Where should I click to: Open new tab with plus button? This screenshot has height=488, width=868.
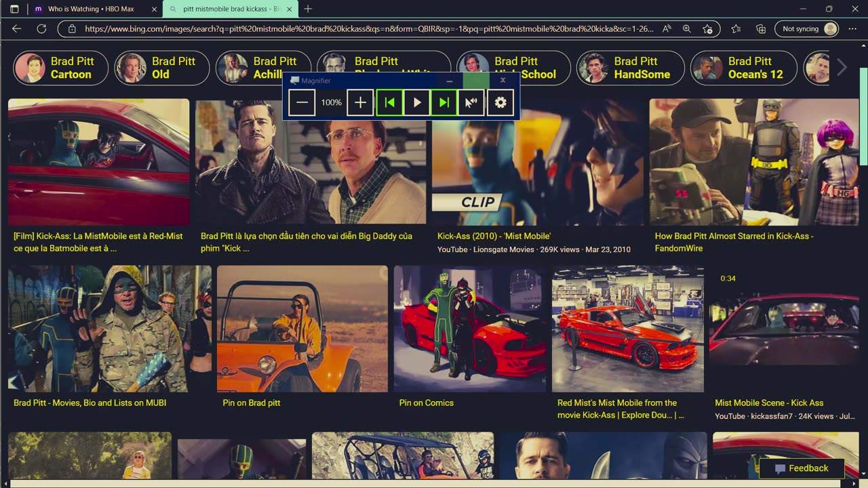point(308,9)
